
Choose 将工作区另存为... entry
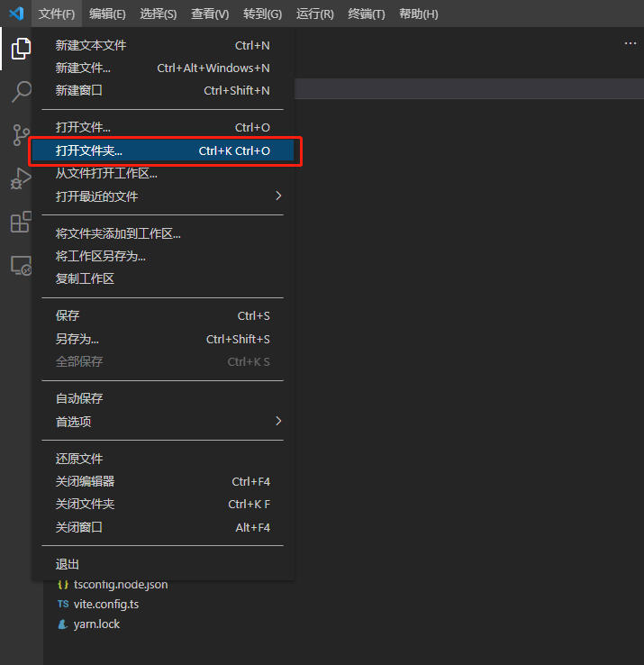(x=163, y=256)
